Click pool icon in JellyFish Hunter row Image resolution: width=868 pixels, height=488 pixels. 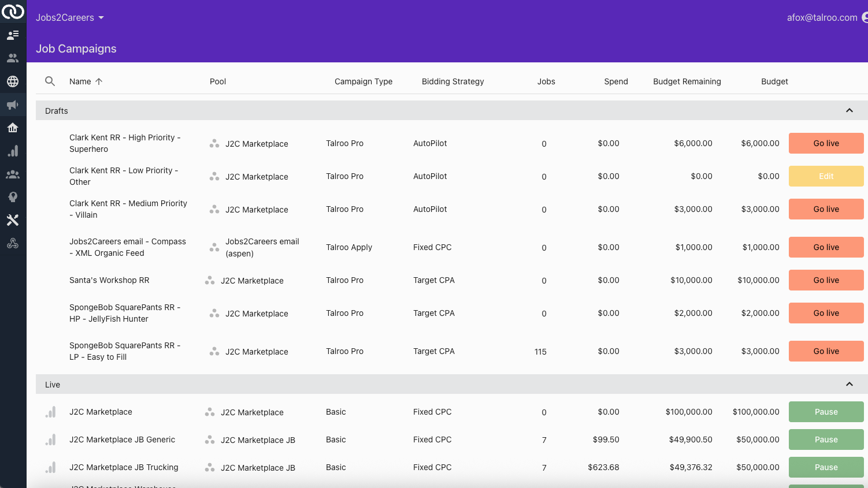click(x=214, y=313)
